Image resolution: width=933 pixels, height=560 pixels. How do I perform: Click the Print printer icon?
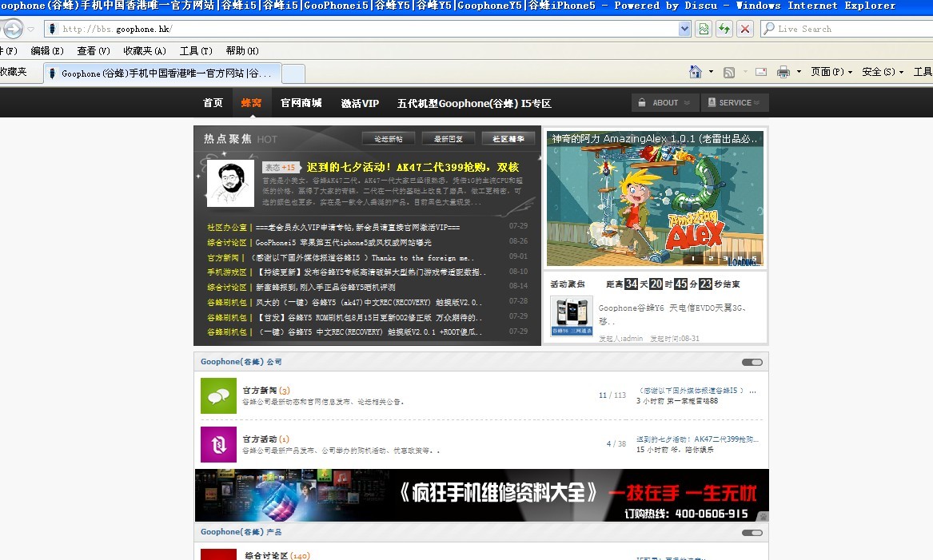coord(783,72)
